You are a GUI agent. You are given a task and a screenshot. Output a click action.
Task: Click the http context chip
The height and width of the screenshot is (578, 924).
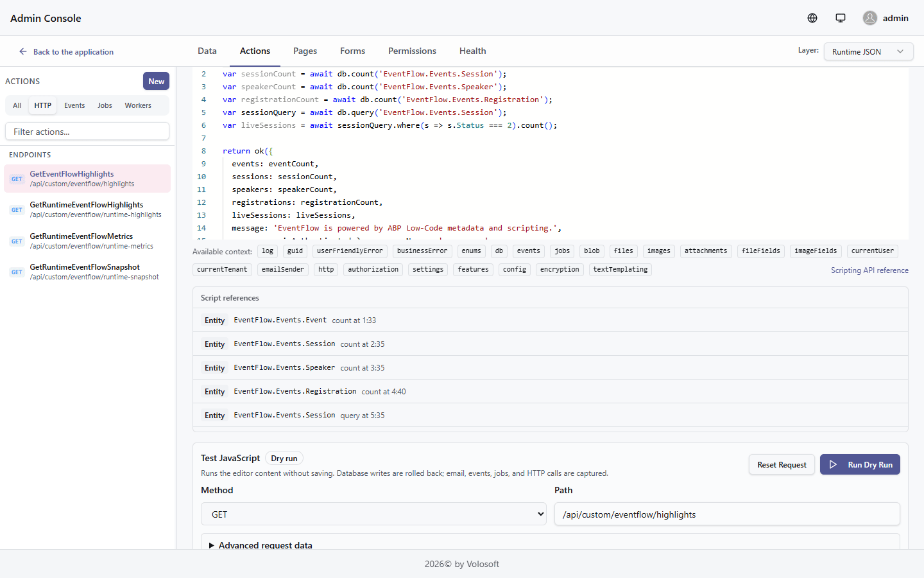326,270
